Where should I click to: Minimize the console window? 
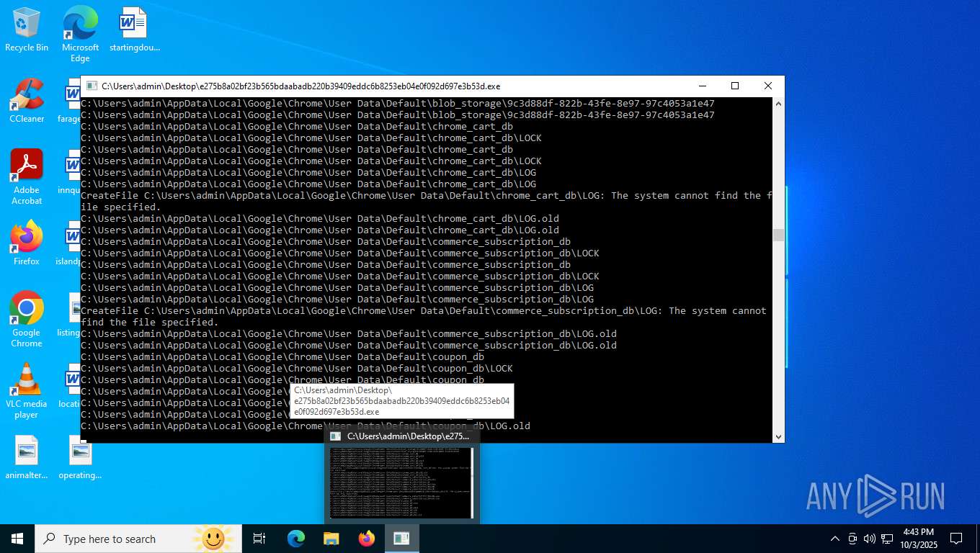(702, 86)
